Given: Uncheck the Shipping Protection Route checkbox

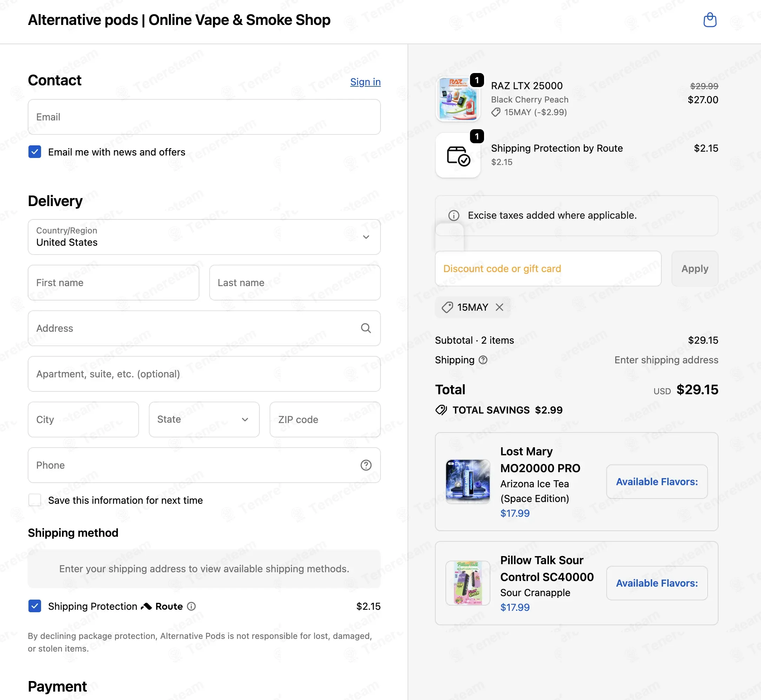Looking at the screenshot, I should pyautogui.click(x=35, y=606).
